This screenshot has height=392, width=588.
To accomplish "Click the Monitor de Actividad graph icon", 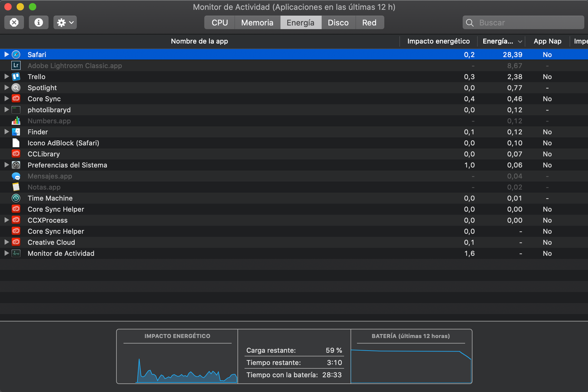I will [x=16, y=253].
